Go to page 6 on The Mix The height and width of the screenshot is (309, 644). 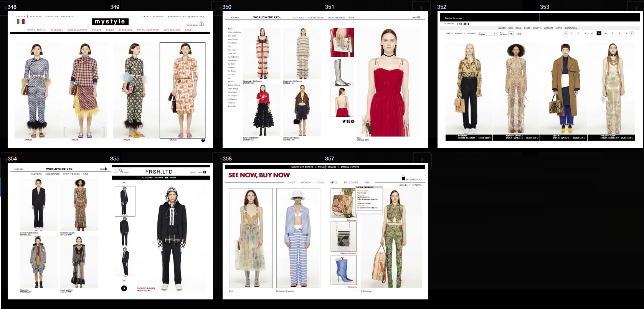pyautogui.click(x=606, y=33)
